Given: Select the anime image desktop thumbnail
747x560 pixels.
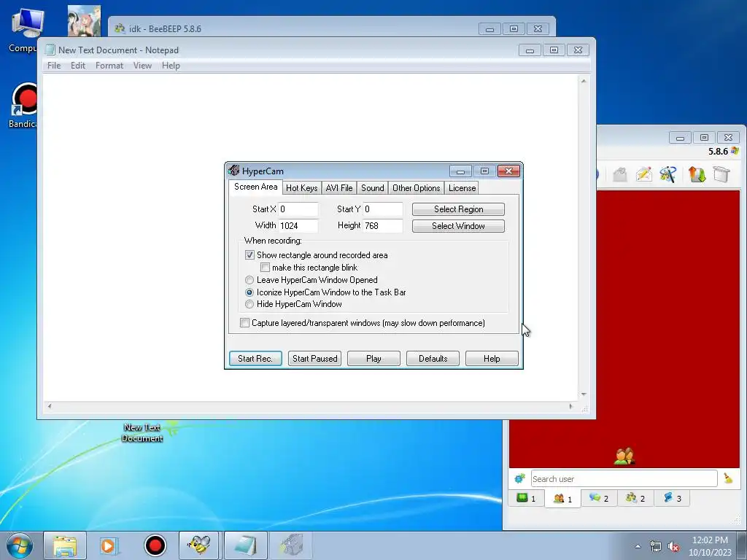Looking at the screenshot, I should point(85,21).
